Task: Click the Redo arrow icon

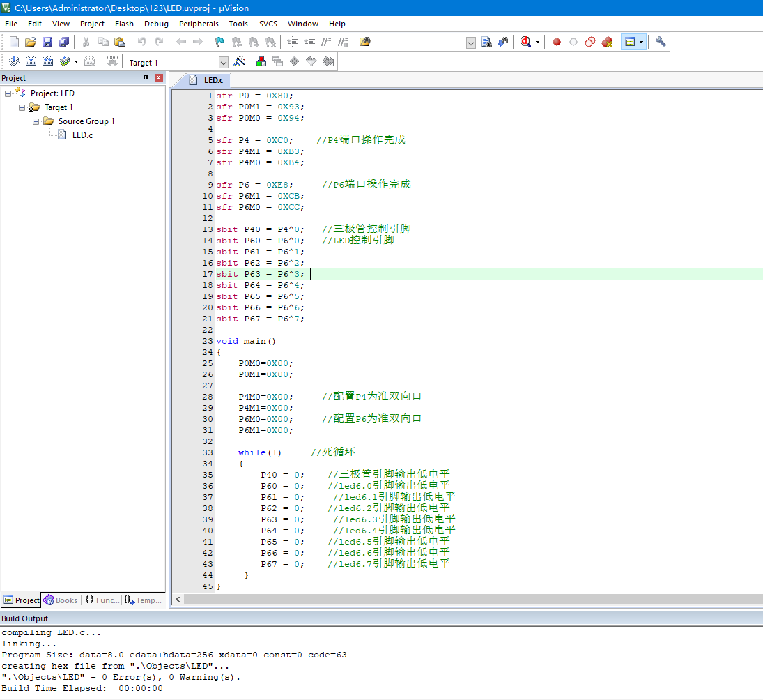Action: [159, 42]
